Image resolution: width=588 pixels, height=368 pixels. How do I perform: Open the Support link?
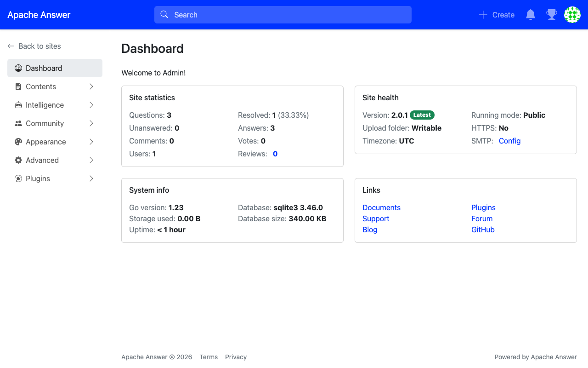click(376, 218)
